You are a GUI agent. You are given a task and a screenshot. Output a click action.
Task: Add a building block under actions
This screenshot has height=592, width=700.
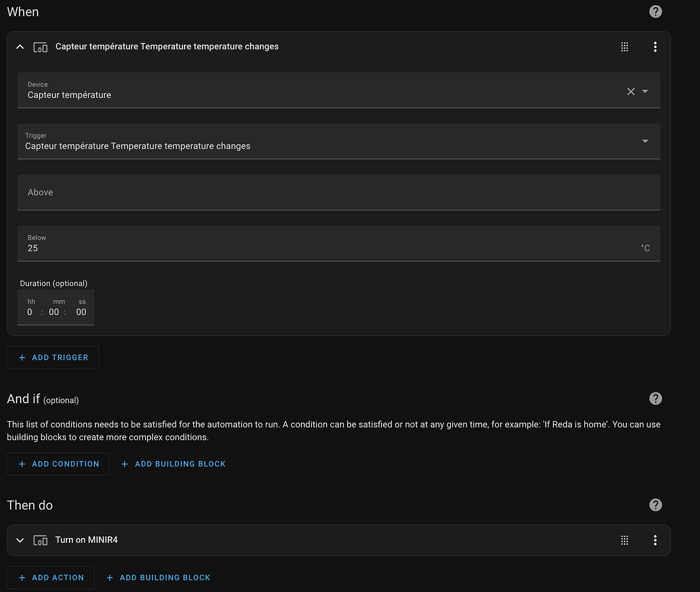pos(158,577)
